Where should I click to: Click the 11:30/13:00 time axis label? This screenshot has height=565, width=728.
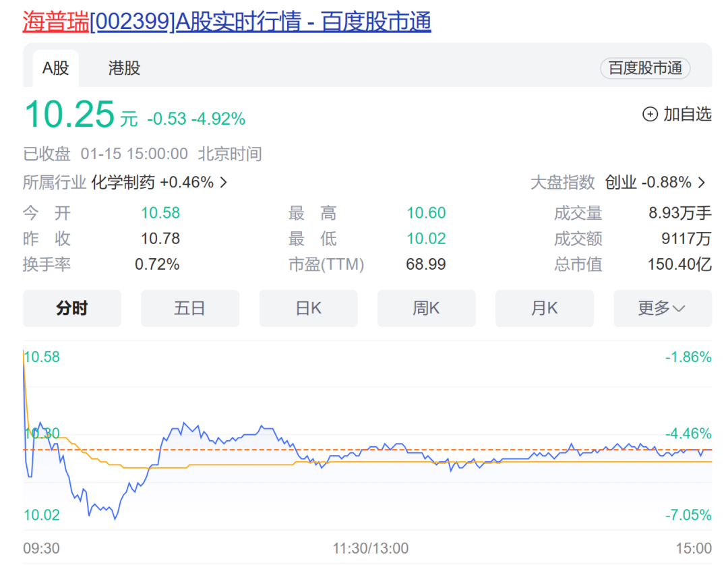coord(371,548)
